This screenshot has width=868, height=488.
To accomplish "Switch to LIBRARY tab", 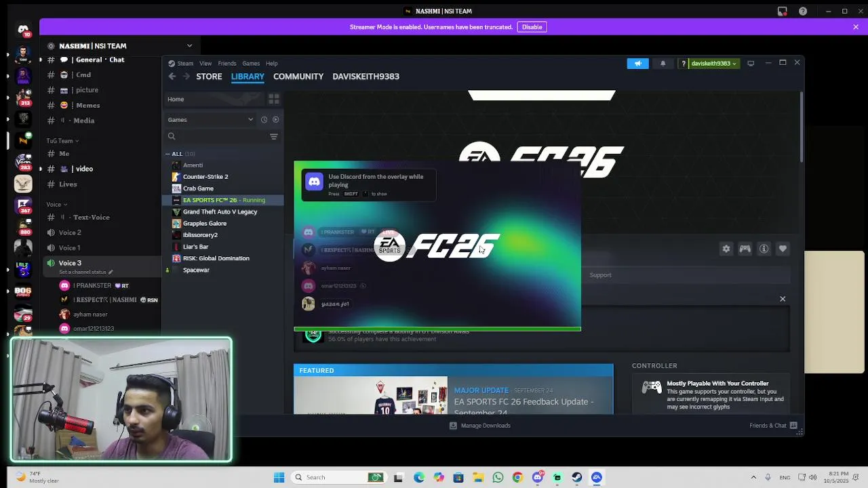I will coord(248,77).
